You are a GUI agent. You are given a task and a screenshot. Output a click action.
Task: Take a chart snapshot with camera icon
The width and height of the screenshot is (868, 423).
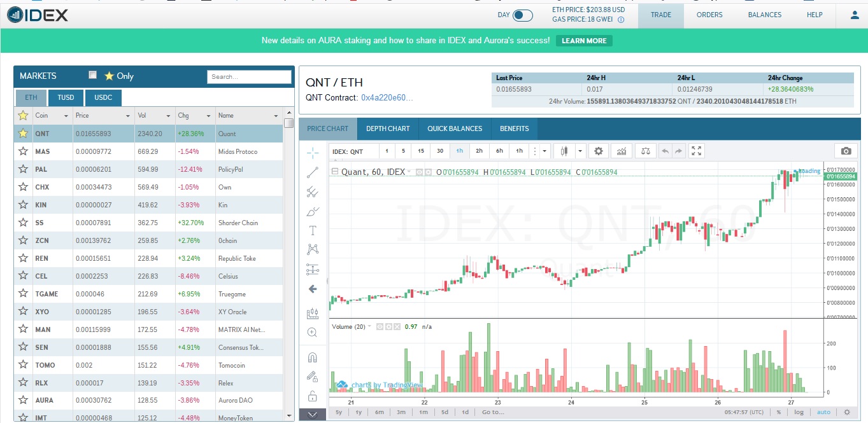click(x=846, y=151)
